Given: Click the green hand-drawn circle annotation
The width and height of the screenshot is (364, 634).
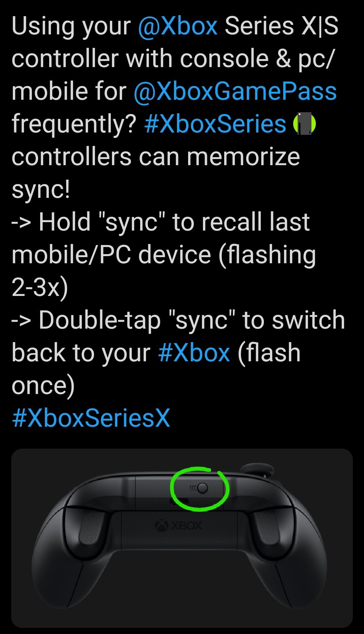Looking at the screenshot, I should [x=200, y=489].
